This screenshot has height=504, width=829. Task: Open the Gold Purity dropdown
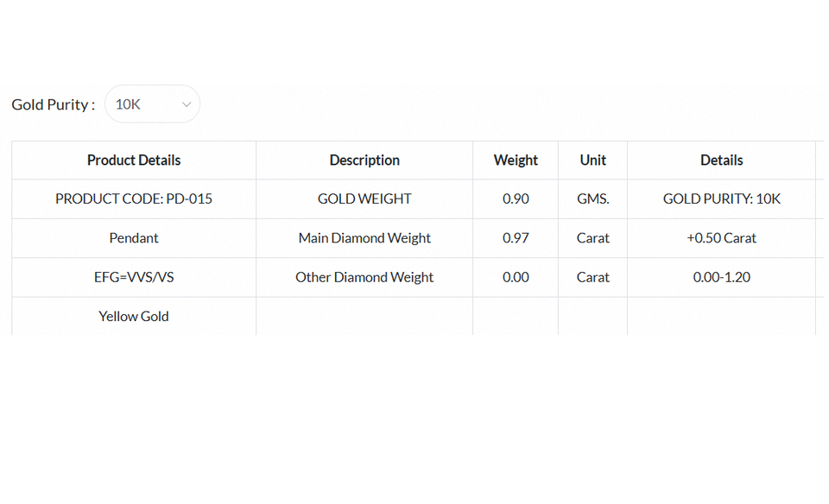(152, 104)
